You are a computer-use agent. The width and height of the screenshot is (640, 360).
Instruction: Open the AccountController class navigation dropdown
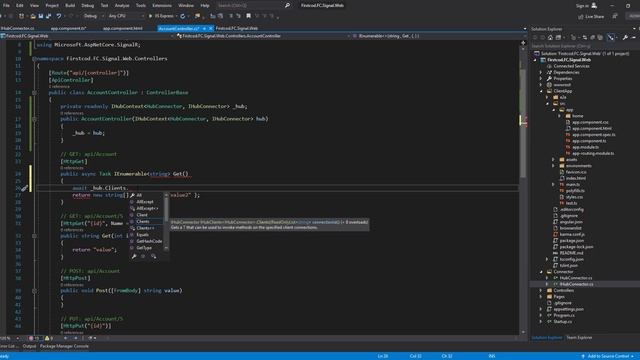pos(264,36)
